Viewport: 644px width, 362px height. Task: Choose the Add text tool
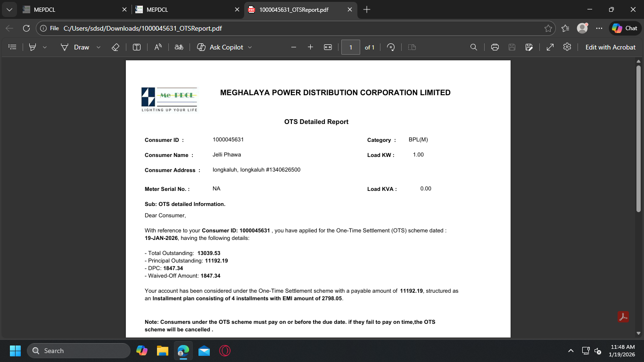click(x=137, y=47)
